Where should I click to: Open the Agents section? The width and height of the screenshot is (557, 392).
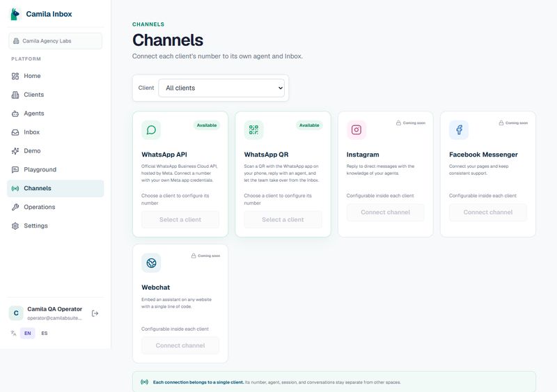[56, 113]
